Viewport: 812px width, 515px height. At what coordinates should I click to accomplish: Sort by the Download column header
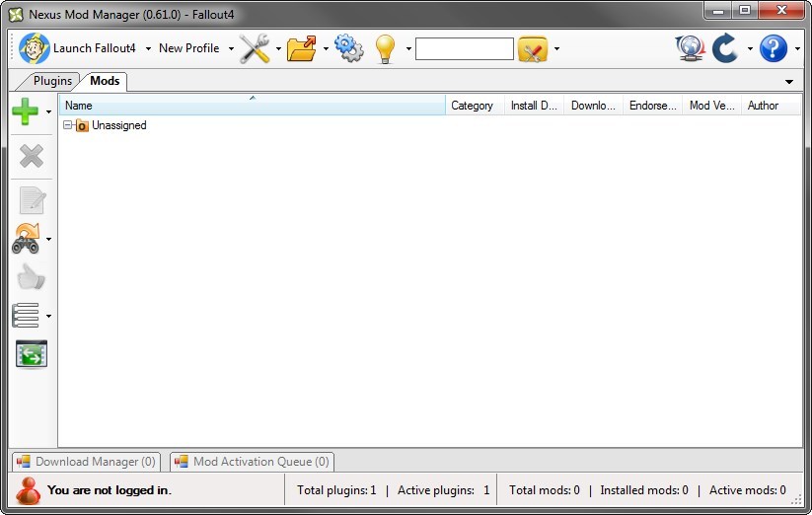pyautogui.click(x=594, y=105)
